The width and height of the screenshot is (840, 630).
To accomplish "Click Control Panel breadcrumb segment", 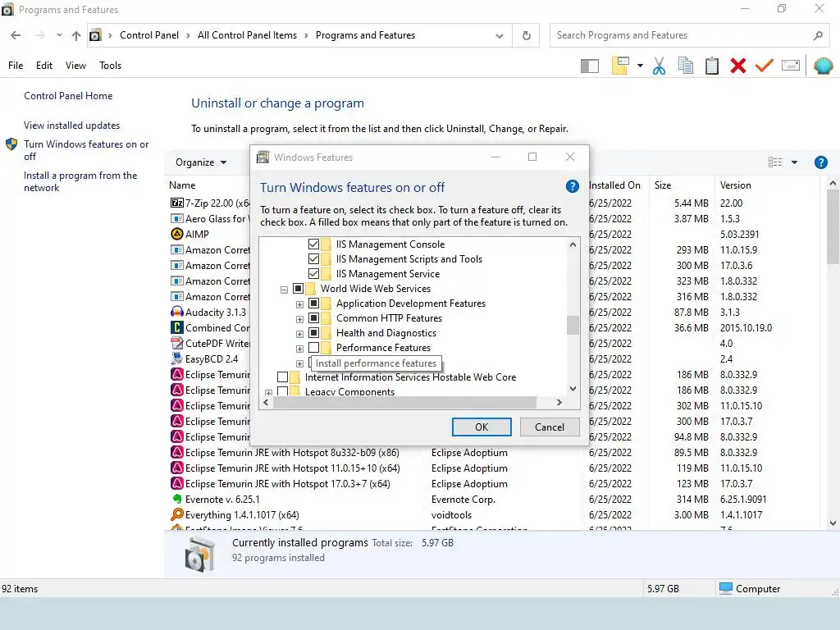I will [x=149, y=35].
